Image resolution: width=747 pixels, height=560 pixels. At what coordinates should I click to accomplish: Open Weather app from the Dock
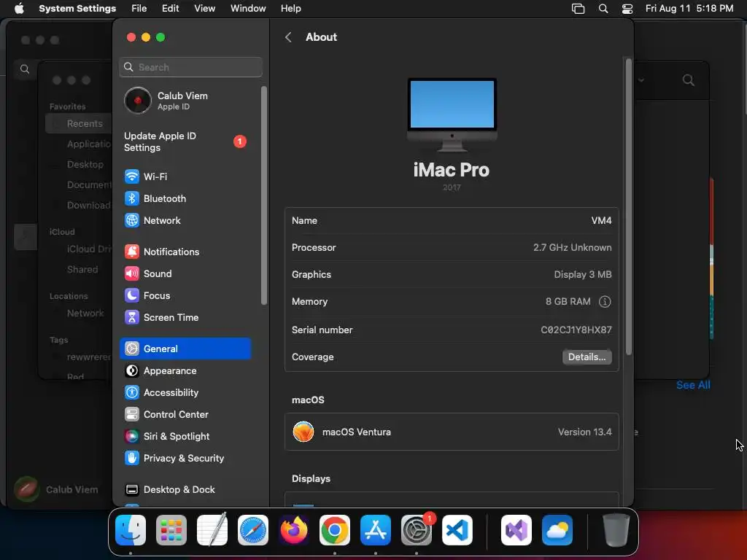pos(557,530)
